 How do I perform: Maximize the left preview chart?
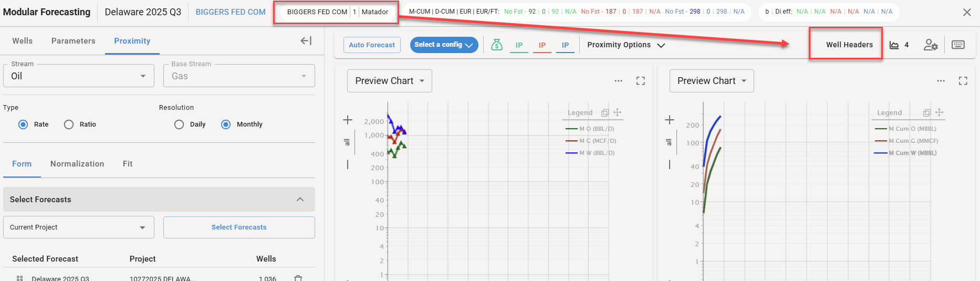[640, 81]
